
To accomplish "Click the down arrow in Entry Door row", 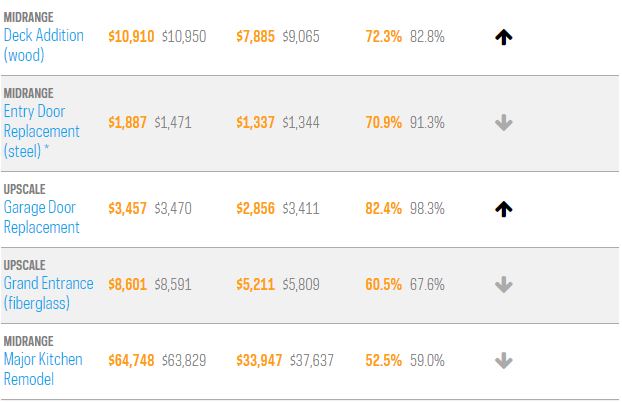I will click(x=504, y=123).
